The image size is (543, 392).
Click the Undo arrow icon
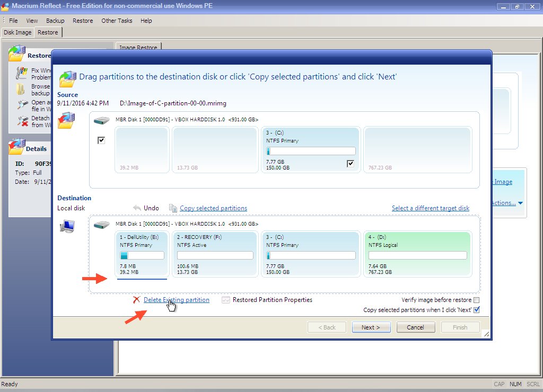[137, 208]
